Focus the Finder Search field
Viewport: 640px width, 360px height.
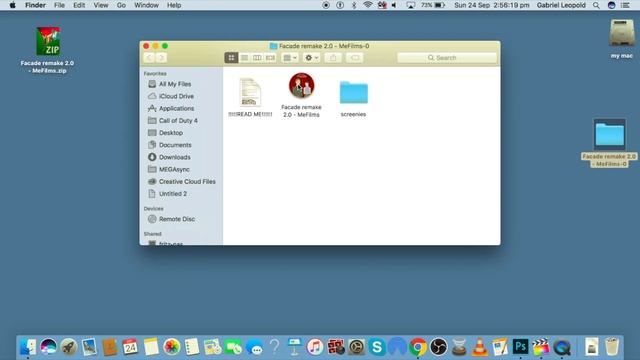click(x=447, y=58)
